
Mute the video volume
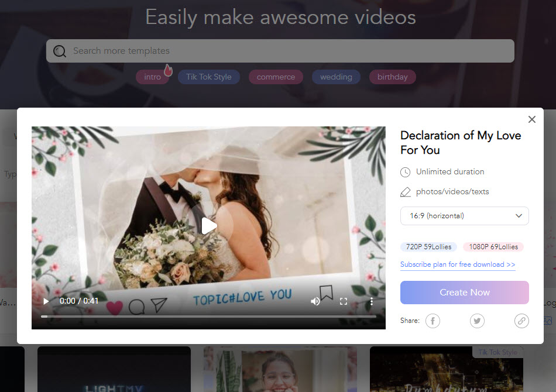(315, 301)
